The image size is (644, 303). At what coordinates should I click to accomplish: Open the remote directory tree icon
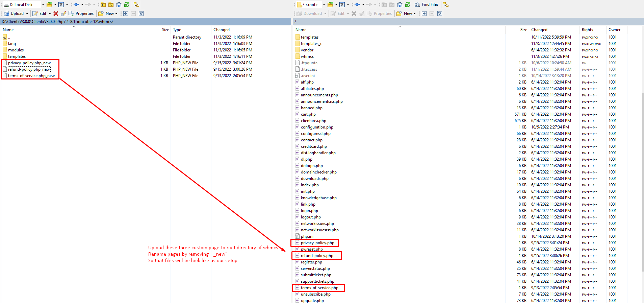coord(446,4)
